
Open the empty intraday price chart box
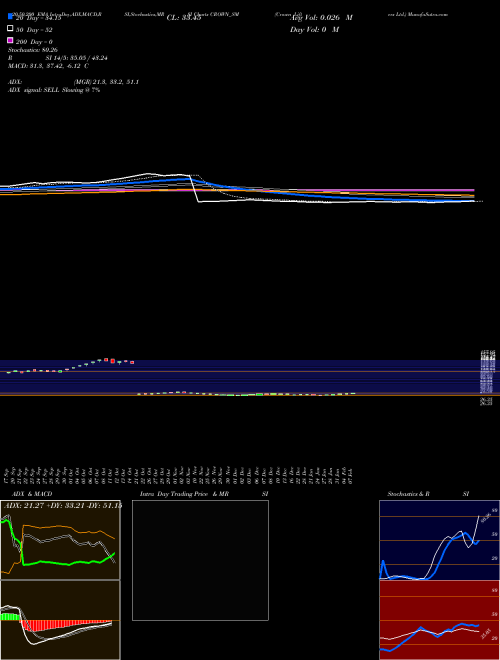(x=200, y=560)
